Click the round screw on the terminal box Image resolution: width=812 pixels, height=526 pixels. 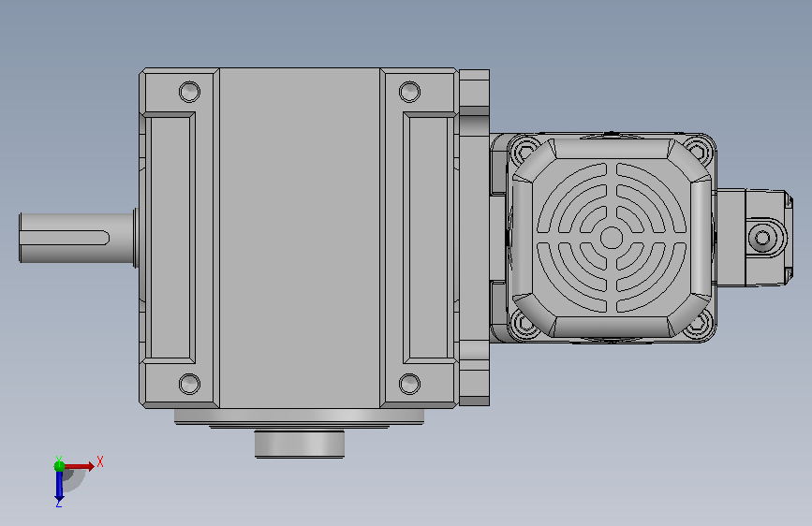pyautogui.click(x=762, y=238)
